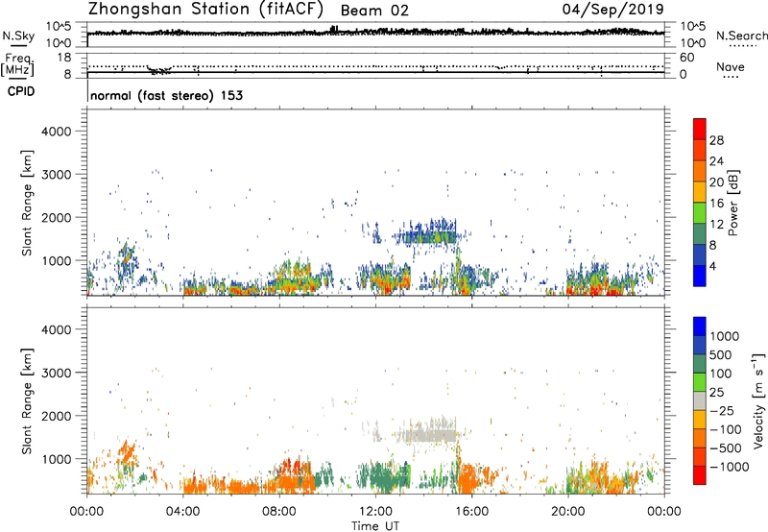
Task: Click the Time UT axis label
Action: [375, 526]
